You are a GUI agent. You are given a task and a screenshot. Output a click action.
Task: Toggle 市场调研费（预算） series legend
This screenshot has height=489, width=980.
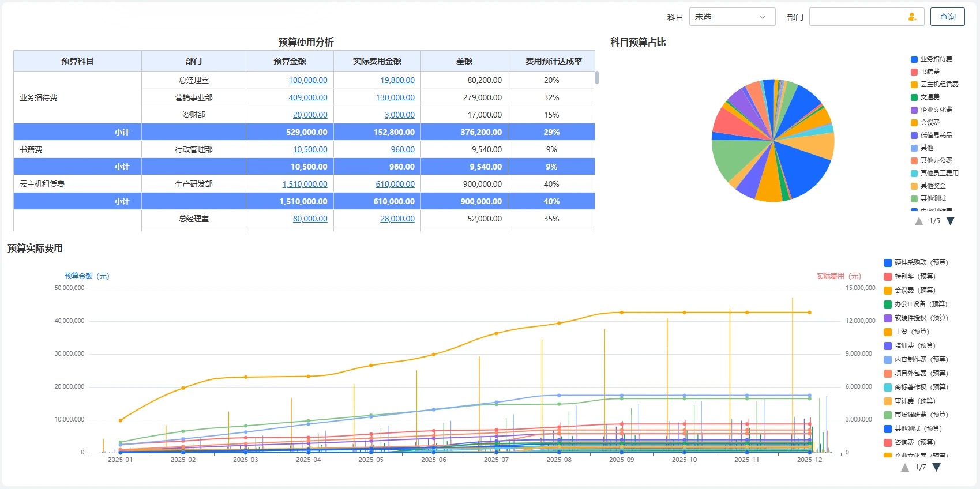pos(915,415)
